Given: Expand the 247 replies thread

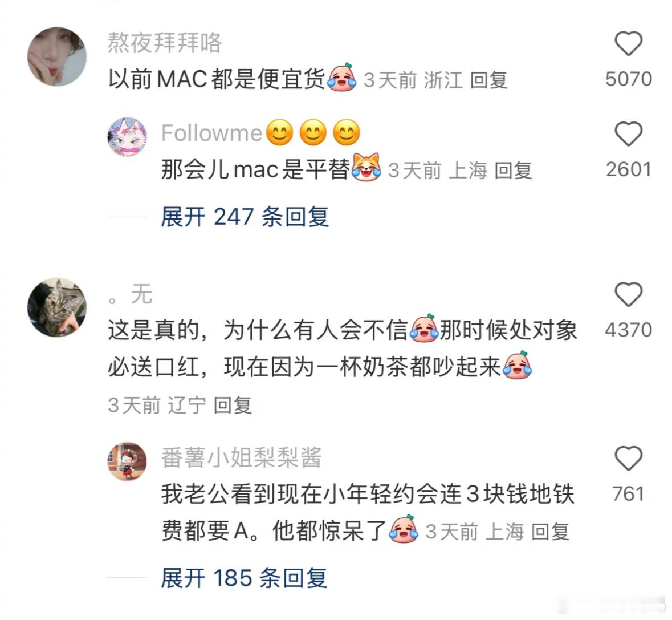Looking at the screenshot, I should (245, 217).
